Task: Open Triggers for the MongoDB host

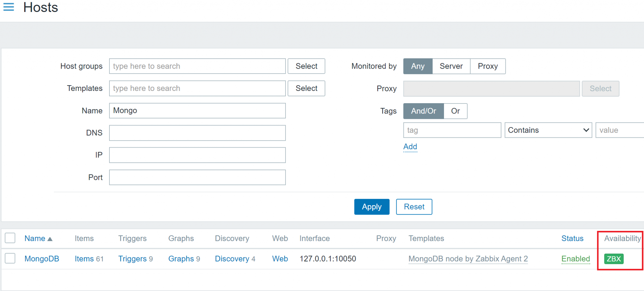Action: click(132, 259)
